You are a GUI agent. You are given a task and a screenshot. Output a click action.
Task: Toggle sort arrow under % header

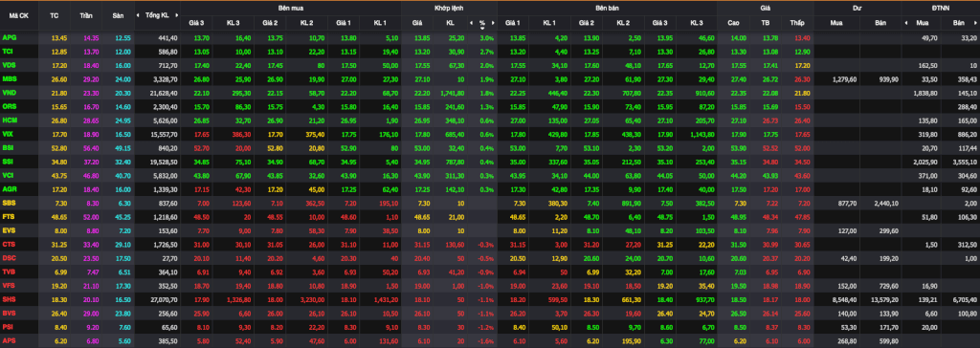(482, 28)
